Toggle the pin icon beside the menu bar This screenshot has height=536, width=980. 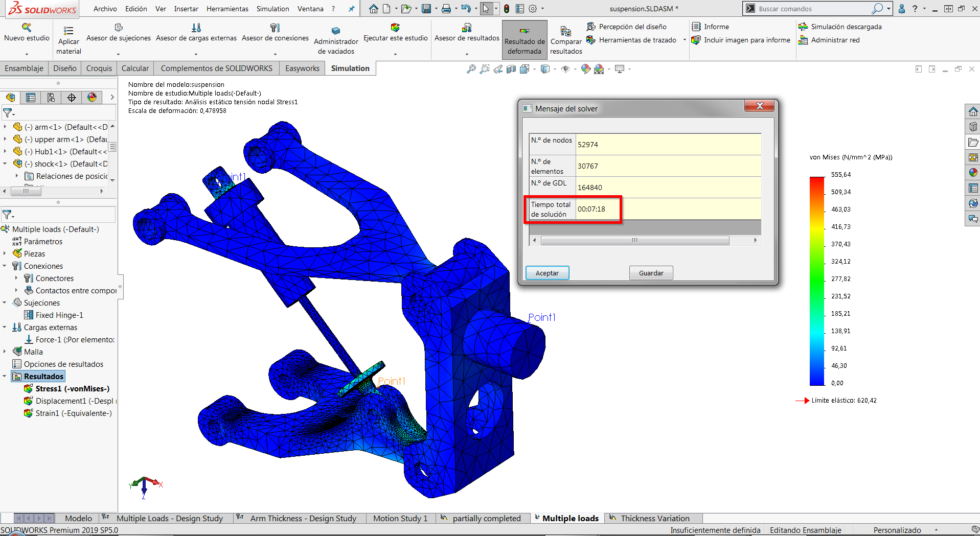351,9
